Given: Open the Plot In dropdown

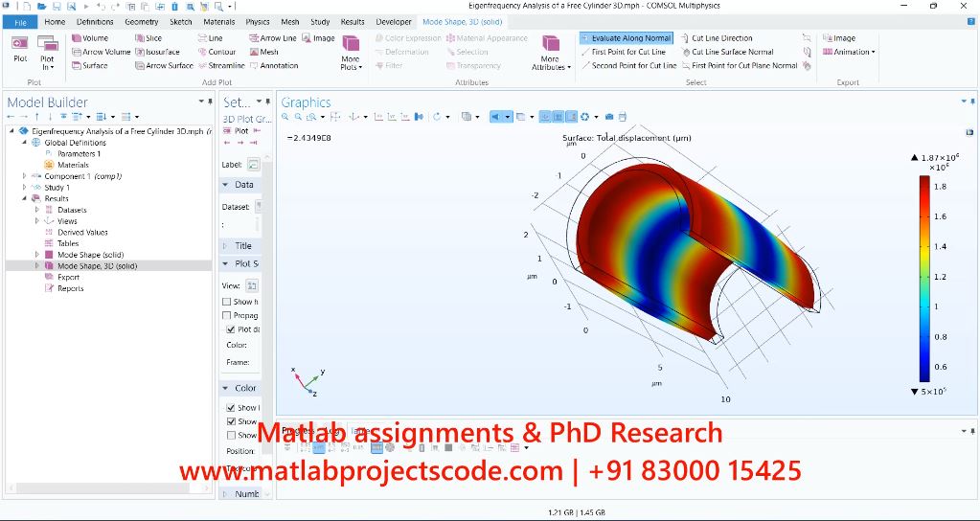Looking at the screenshot, I should pos(48,53).
